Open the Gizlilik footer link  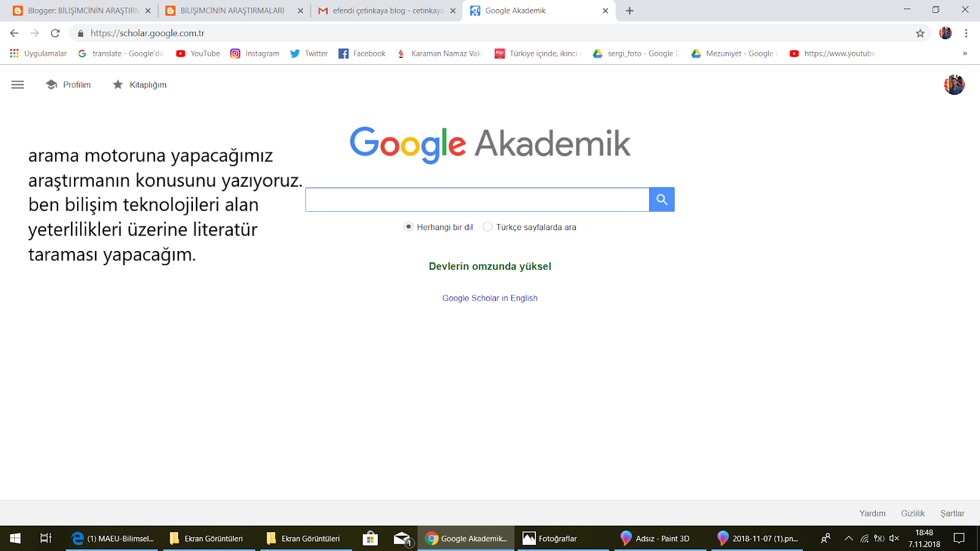click(x=913, y=513)
